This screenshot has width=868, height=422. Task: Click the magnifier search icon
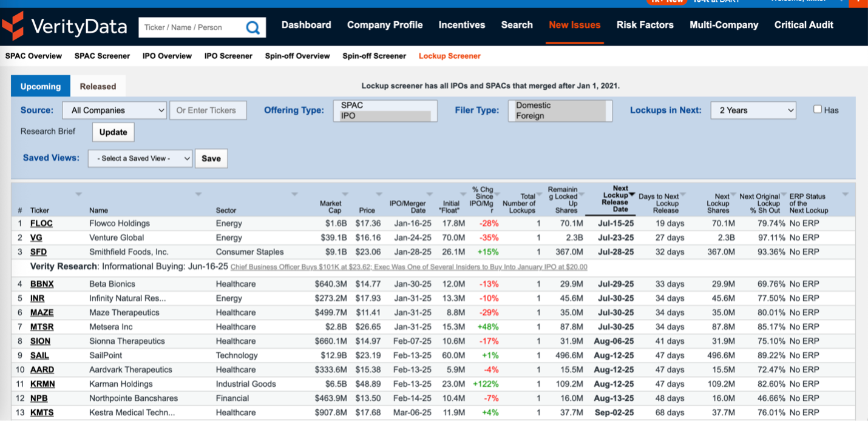tap(253, 27)
